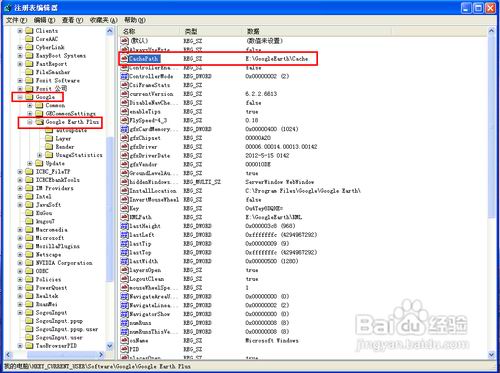Open the 收藏夹 (Favorites) menu
The image size is (500, 373).
coord(104,20)
